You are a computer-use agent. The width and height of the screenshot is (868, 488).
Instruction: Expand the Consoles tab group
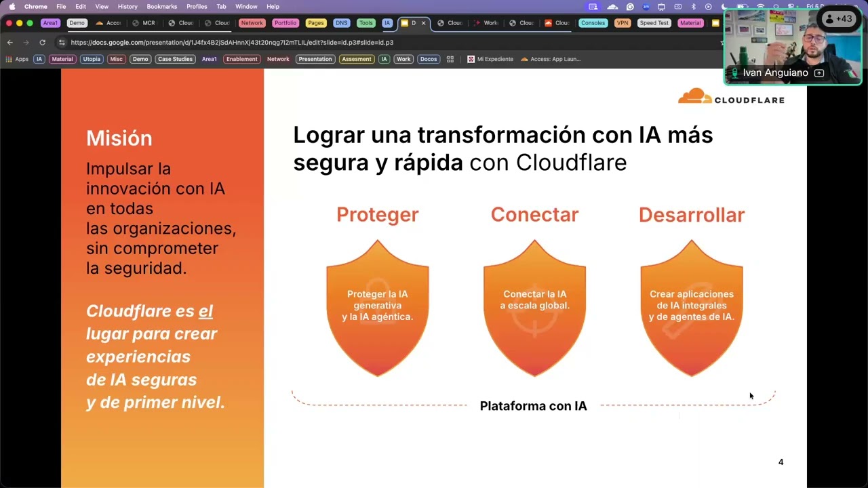click(x=593, y=23)
